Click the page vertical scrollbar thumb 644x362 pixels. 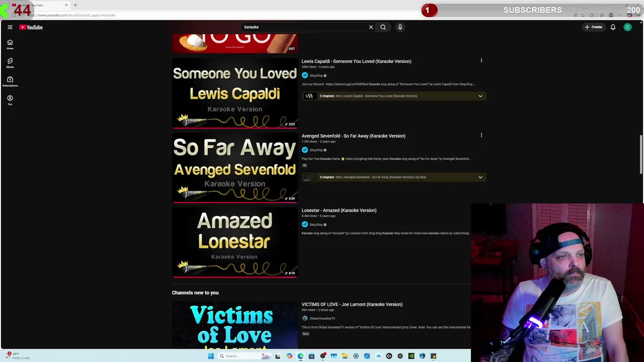tap(641, 154)
